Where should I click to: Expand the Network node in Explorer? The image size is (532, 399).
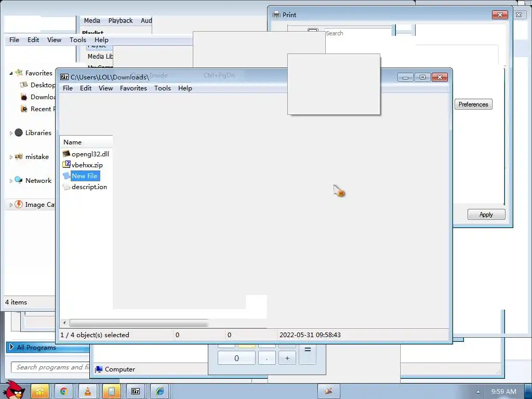(11, 181)
